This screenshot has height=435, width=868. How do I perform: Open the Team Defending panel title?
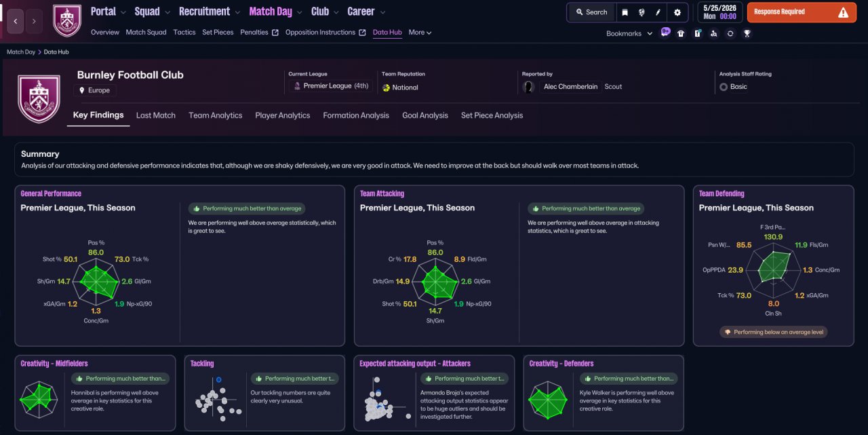coord(722,193)
